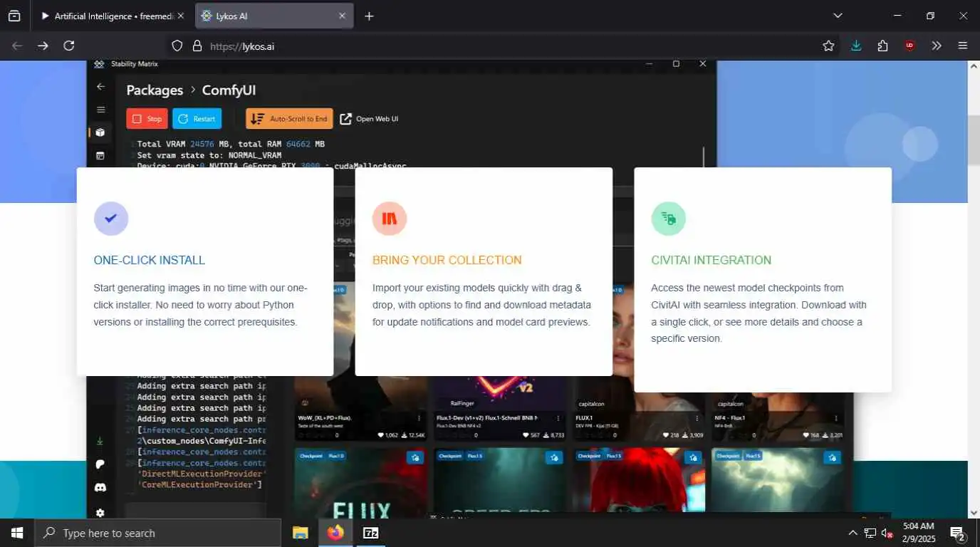Viewport: 980px width, 547px height.
Task: Click the page scrollbar down arrow
Action: tap(974, 512)
